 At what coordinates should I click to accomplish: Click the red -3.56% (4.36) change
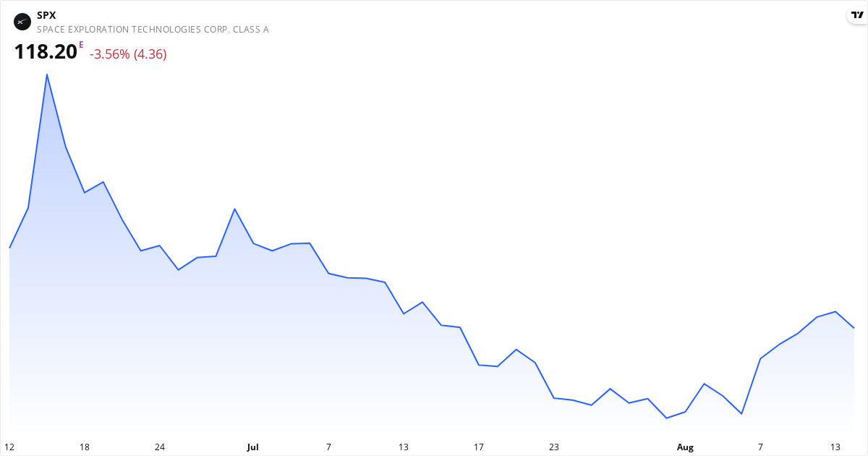pyautogui.click(x=128, y=54)
